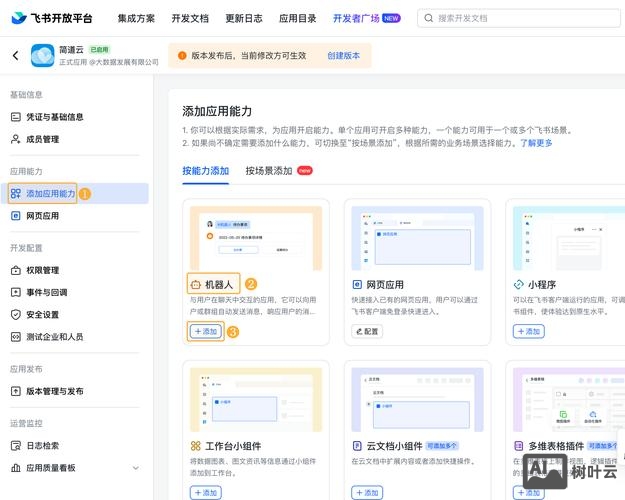Click the 创建版本 link
The height and width of the screenshot is (500, 625).
(x=344, y=55)
